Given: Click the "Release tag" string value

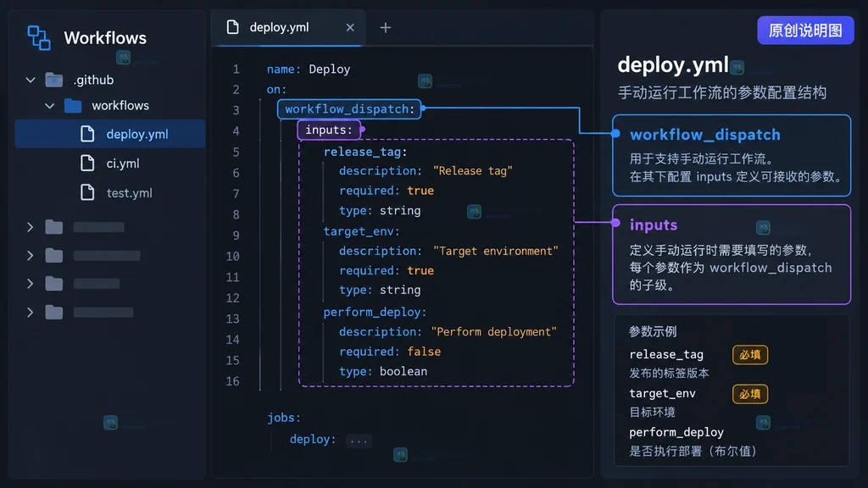Looking at the screenshot, I should [473, 171].
